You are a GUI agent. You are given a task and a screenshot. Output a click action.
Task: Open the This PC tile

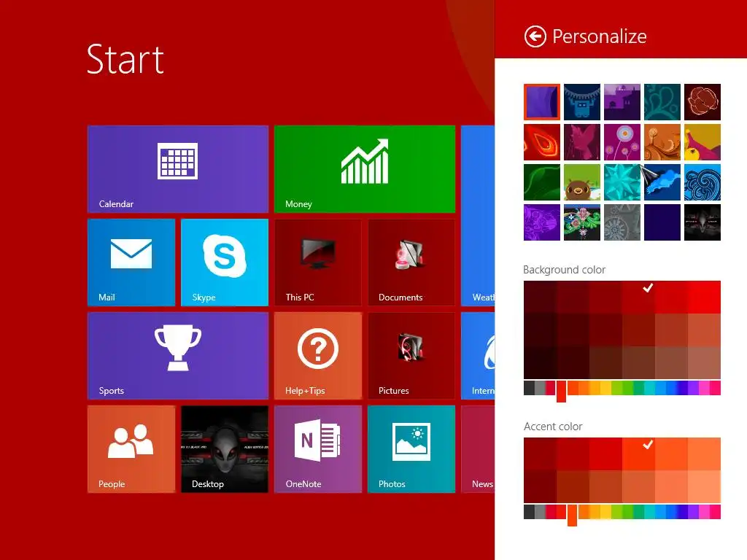coord(318,262)
